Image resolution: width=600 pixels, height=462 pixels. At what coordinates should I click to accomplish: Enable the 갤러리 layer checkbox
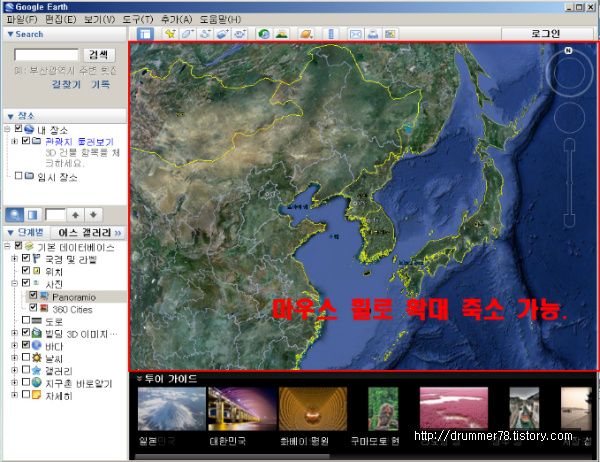tap(26, 369)
